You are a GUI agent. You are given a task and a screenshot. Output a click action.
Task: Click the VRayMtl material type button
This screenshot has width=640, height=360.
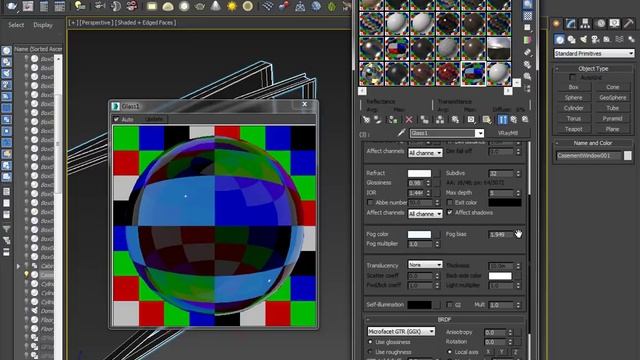[508, 133]
